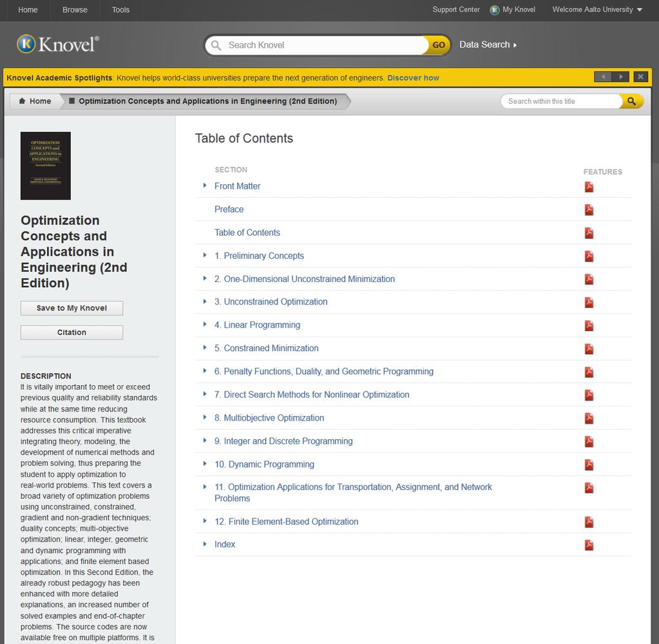
Task: Click the GO search button
Action: (438, 45)
